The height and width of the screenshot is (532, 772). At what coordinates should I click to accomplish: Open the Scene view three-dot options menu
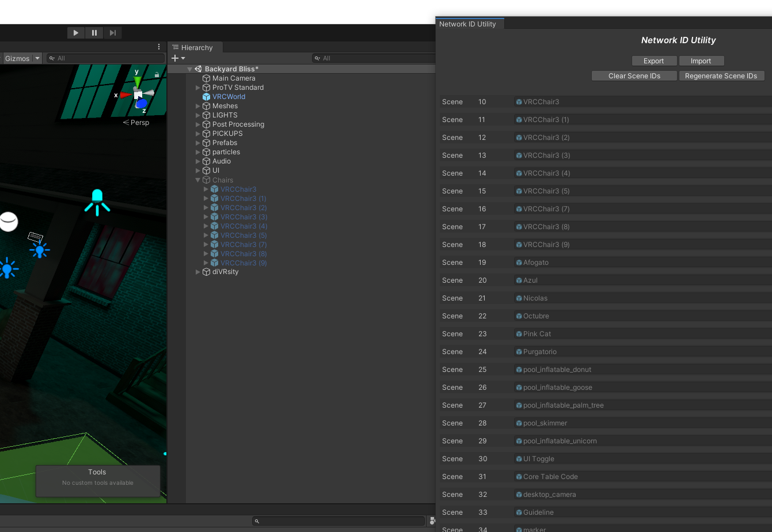pyautogui.click(x=159, y=47)
